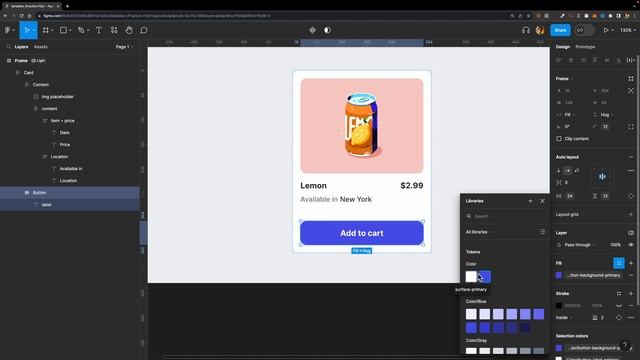Open vertical resizing Hug dropdown
The image size is (640, 360).
click(x=607, y=115)
